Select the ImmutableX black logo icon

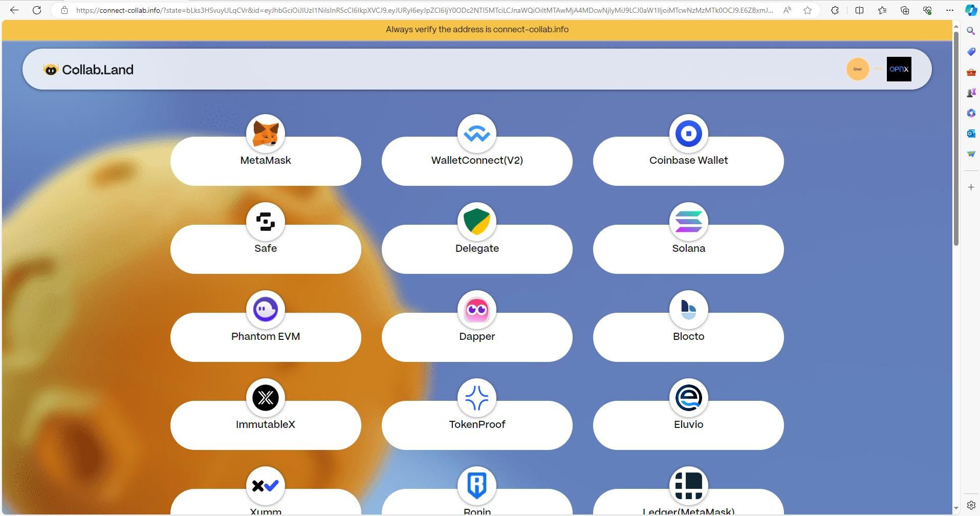click(x=266, y=398)
